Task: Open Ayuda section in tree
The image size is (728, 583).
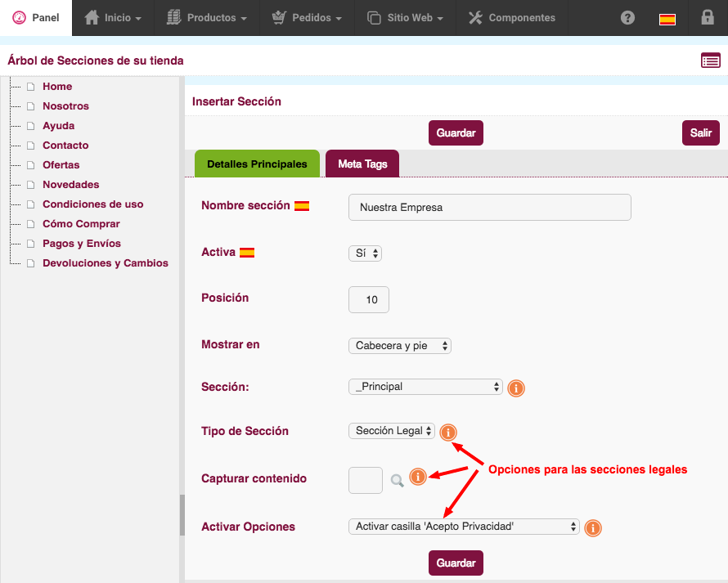Action: coord(59,126)
